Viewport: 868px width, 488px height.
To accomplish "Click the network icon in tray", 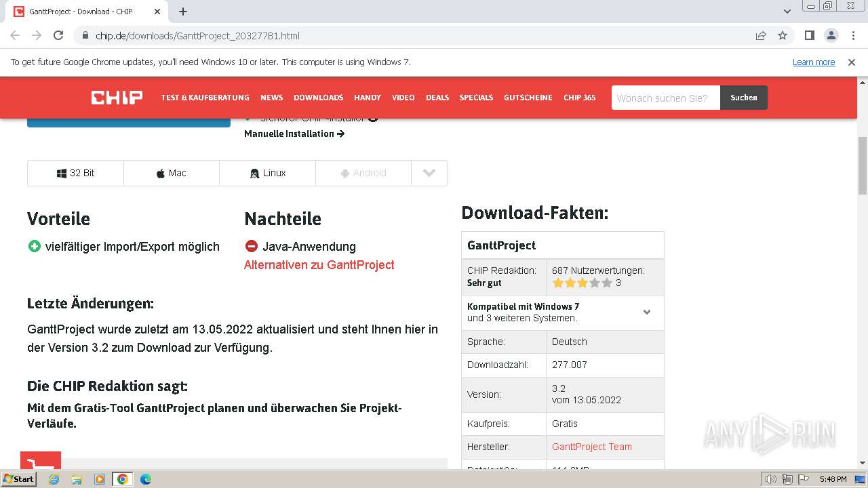I will coord(787,479).
